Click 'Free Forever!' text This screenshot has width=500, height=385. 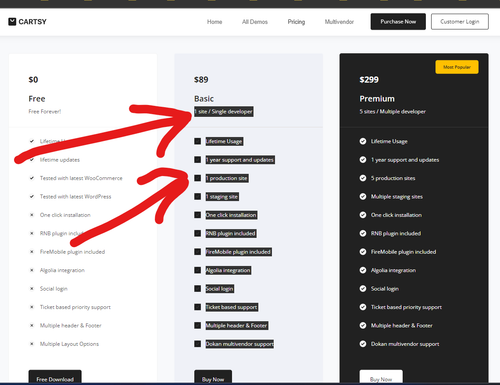(45, 112)
